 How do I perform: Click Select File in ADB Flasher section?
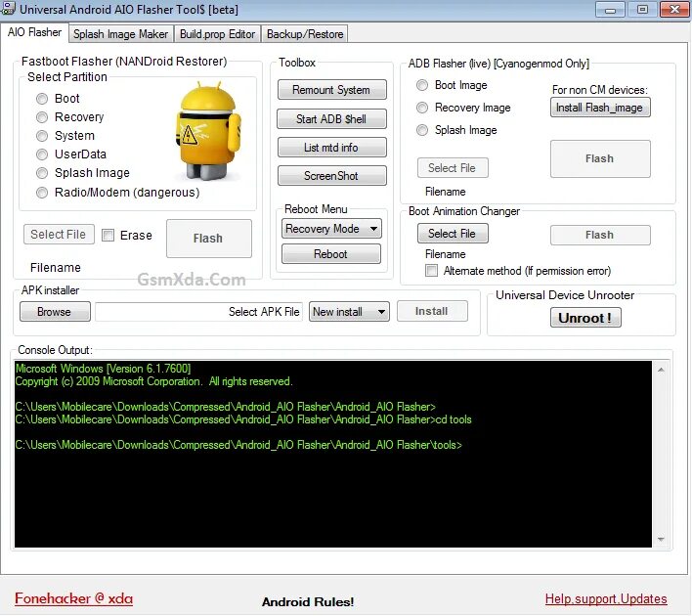(453, 168)
